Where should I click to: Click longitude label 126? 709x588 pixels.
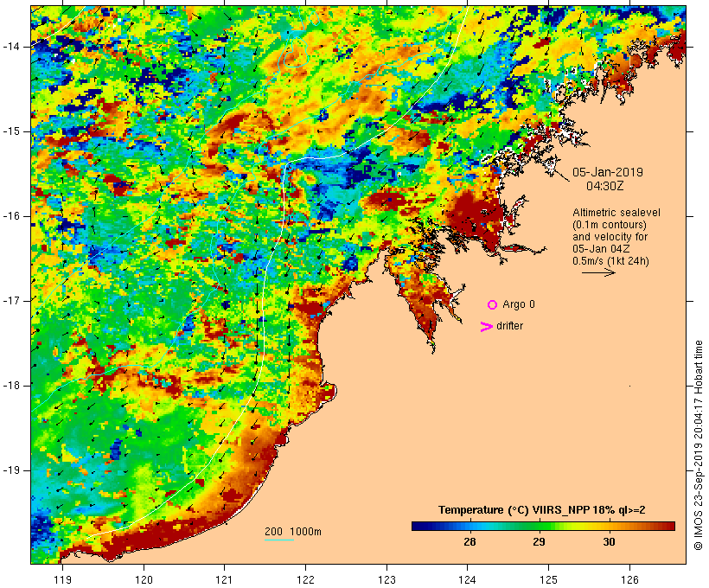(629, 579)
